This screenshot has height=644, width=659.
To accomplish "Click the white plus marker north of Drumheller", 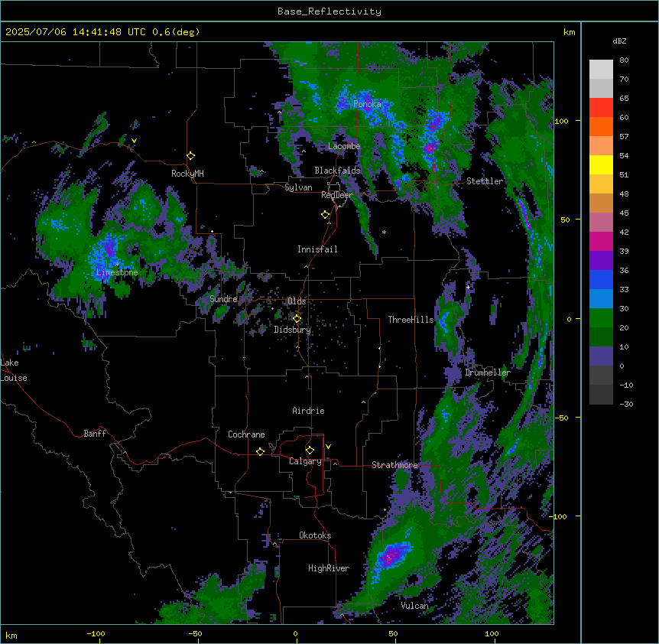I will tap(468, 287).
